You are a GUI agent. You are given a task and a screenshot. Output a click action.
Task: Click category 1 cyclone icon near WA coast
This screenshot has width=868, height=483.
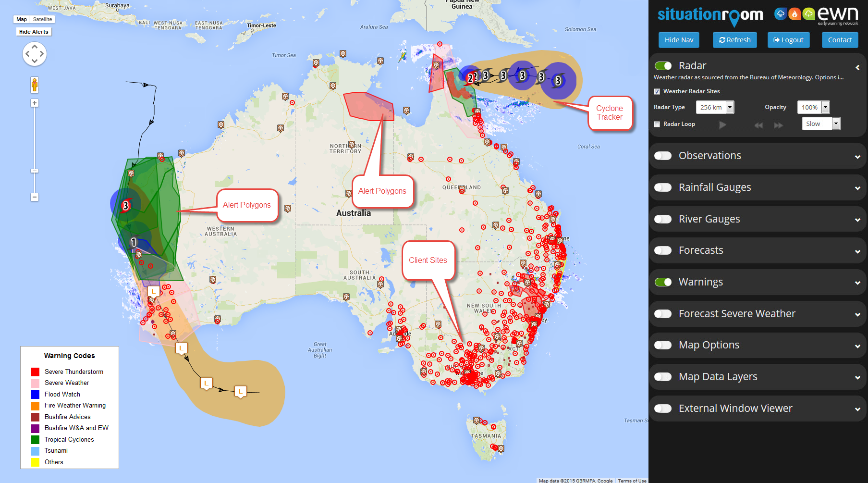(134, 242)
